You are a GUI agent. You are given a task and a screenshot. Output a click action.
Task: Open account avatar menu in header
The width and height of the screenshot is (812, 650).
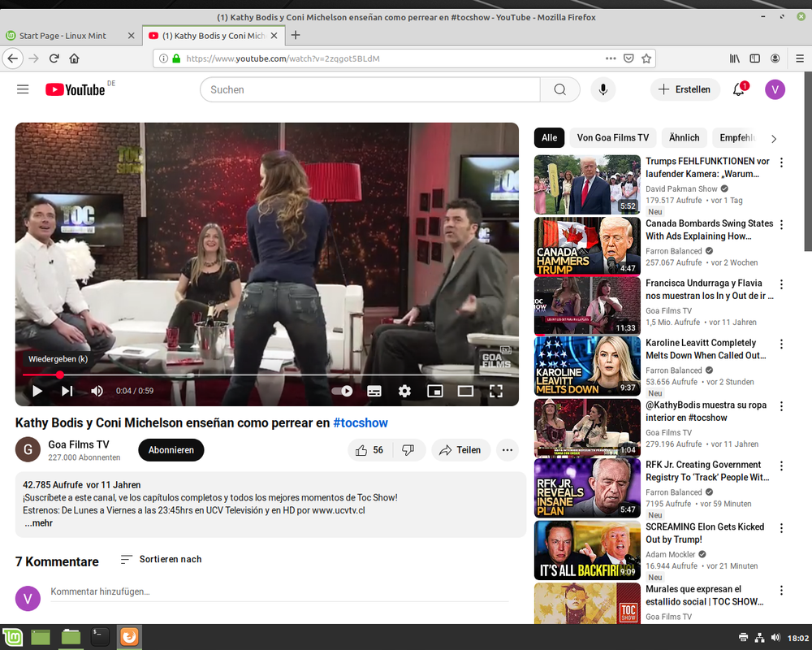coord(775,89)
